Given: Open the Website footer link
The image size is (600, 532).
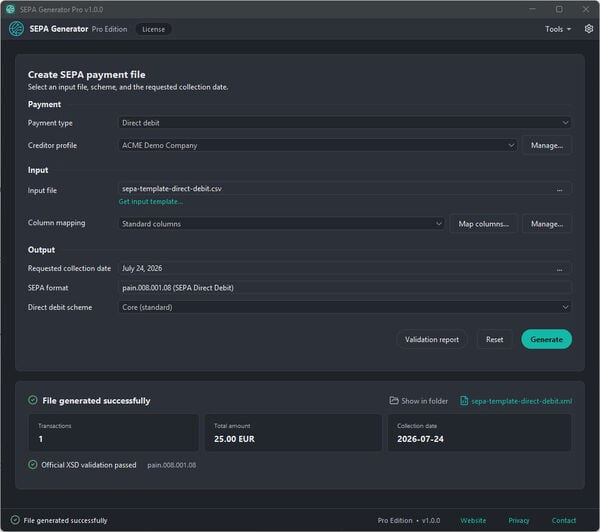Looking at the screenshot, I should tap(473, 521).
